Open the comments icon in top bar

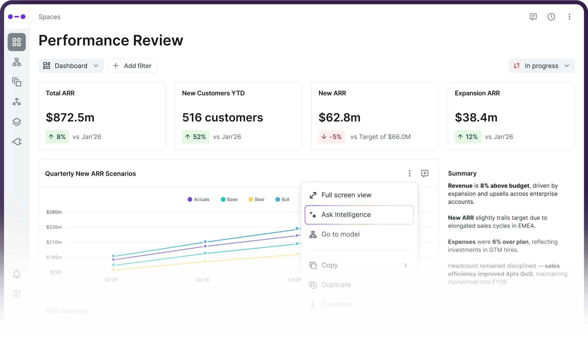(533, 17)
